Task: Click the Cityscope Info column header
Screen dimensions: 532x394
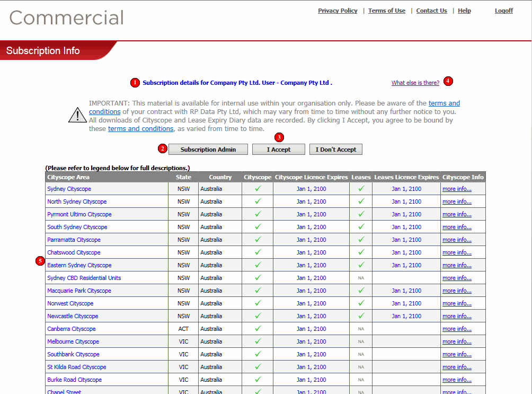Action: (463, 177)
